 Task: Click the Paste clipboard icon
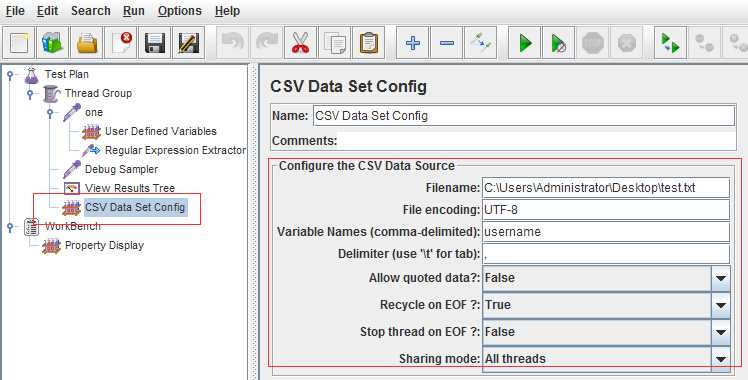(x=369, y=43)
